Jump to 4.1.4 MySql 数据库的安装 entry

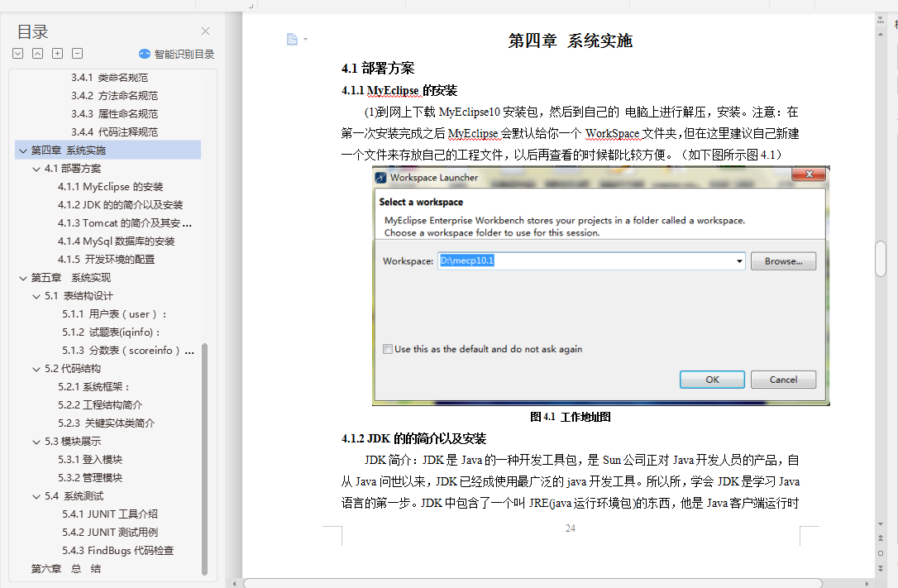117,241
